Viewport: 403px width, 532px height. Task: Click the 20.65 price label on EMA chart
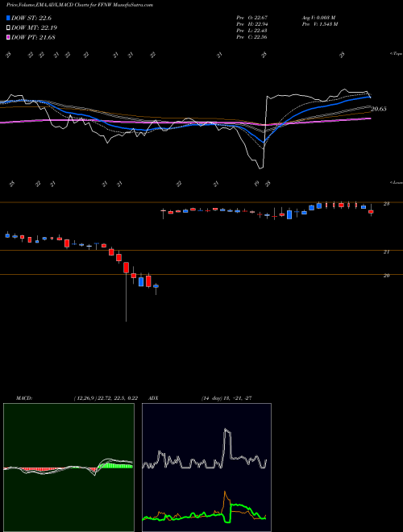[x=379, y=109]
